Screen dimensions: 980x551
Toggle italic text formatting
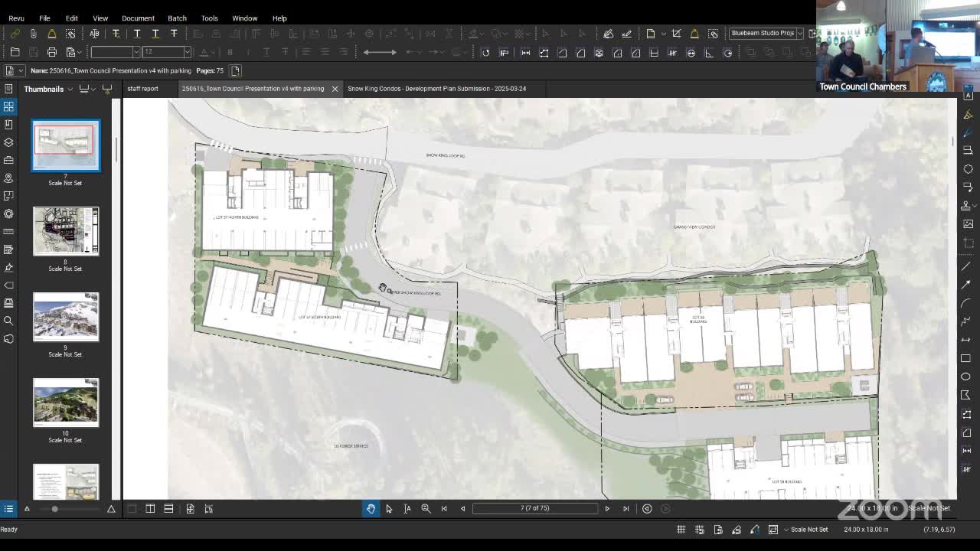[249, 51]
